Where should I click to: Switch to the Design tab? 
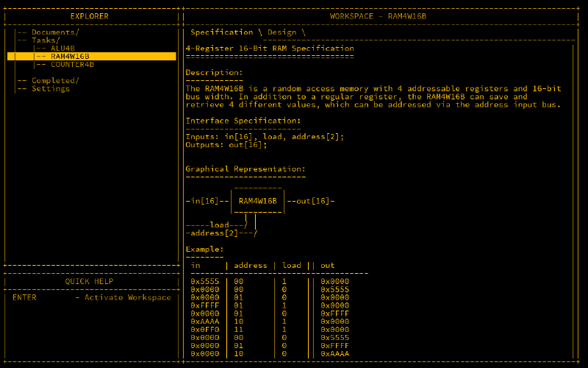point(282,32)
